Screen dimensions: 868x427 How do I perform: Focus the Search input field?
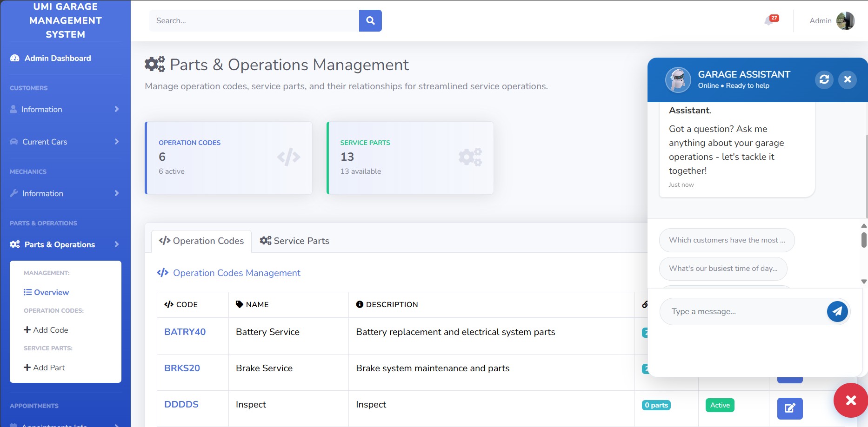[x=254, y=20]
